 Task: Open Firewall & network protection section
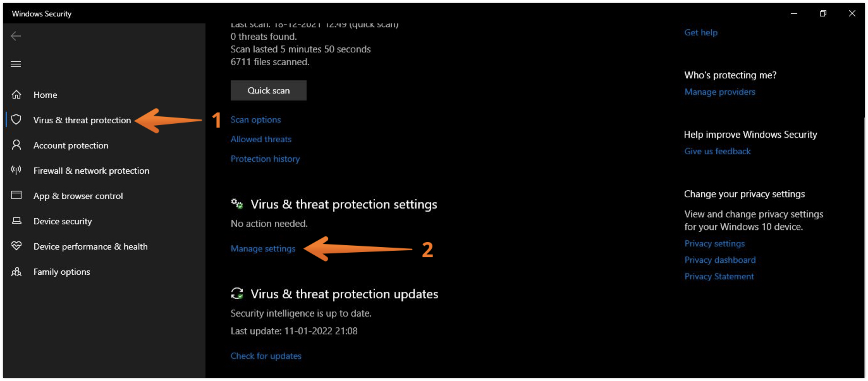tap(91, 171)
